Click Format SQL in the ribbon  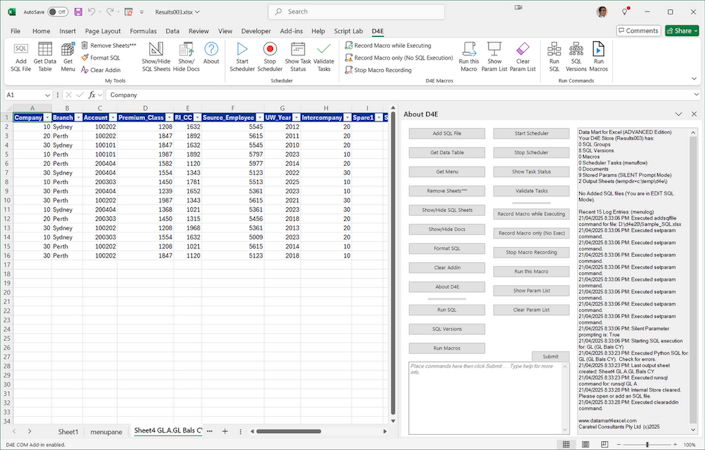(x=101, y=58)
